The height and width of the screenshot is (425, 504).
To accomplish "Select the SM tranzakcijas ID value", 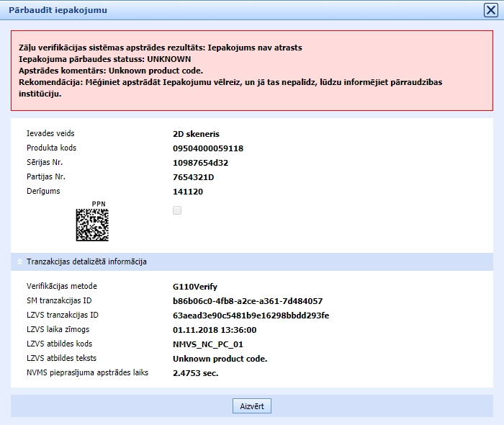I will click(x=248, y=301).
